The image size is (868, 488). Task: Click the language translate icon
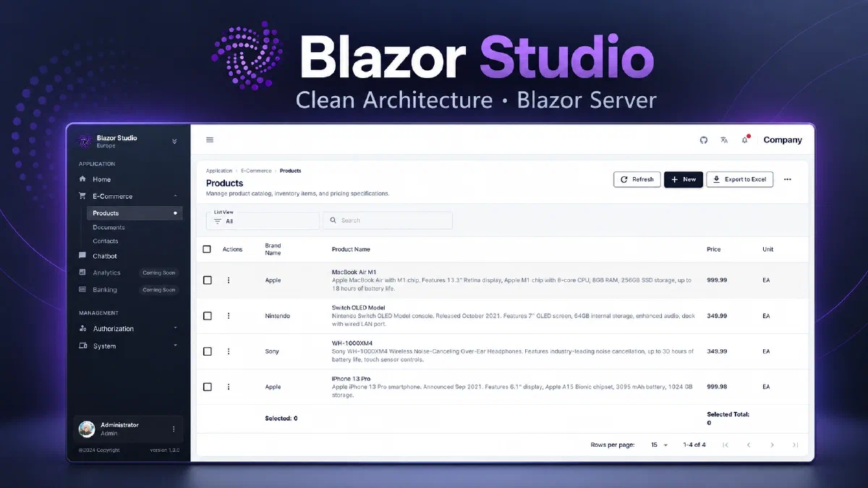[x=724, y=140]
